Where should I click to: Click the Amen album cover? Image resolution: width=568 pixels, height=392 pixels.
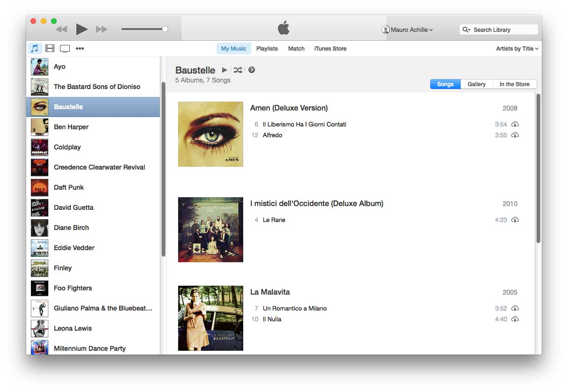(x=210, y=134)
